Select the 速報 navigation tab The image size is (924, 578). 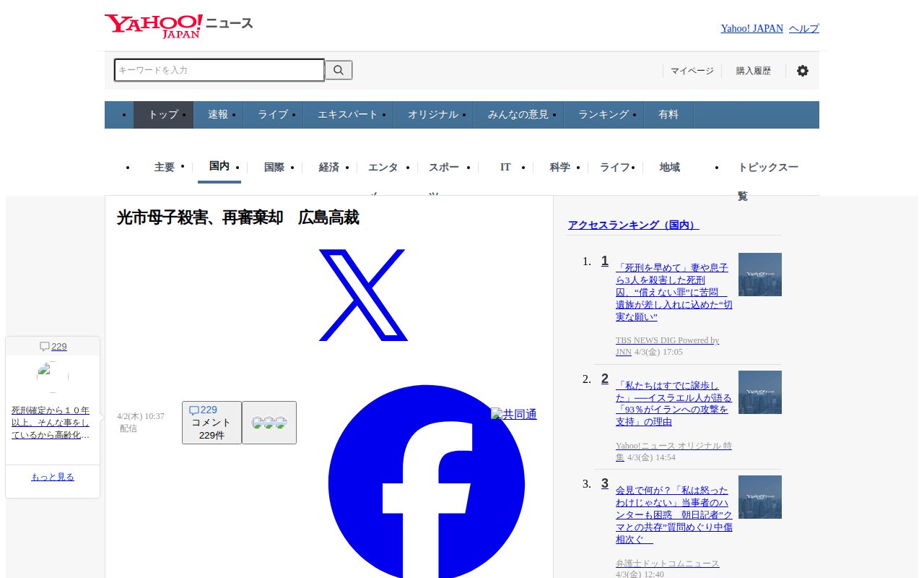[218, 115]
